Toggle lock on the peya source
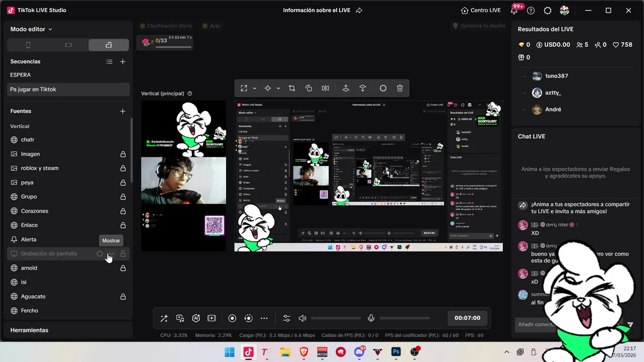The image size is (644, 362). pyautogui.click(x=123, y=183)
